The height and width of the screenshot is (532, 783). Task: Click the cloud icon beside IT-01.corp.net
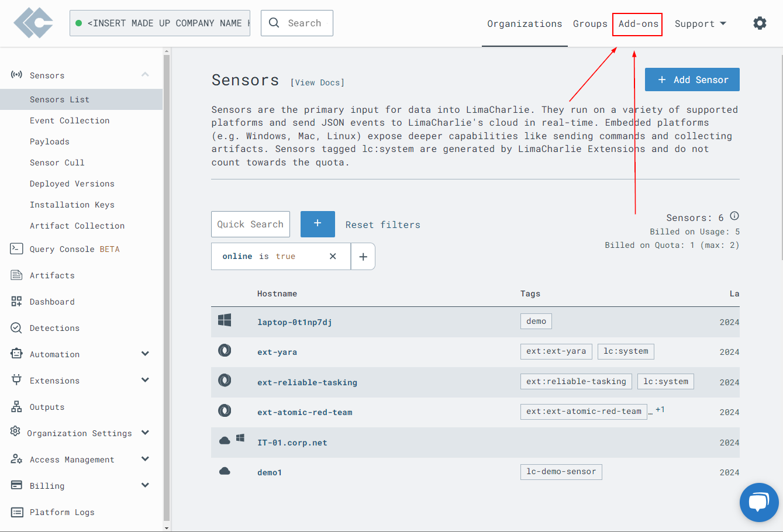(225, 440)
